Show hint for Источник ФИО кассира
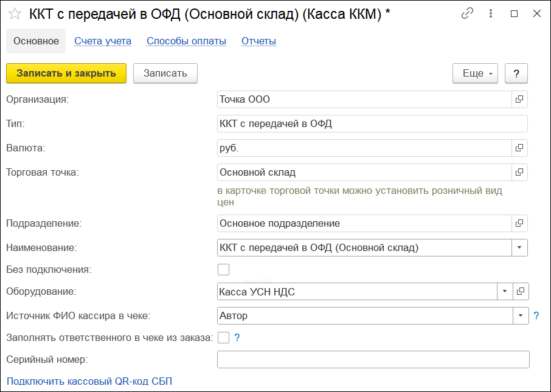This screenshot has height=392, width=551. point(536,315)
